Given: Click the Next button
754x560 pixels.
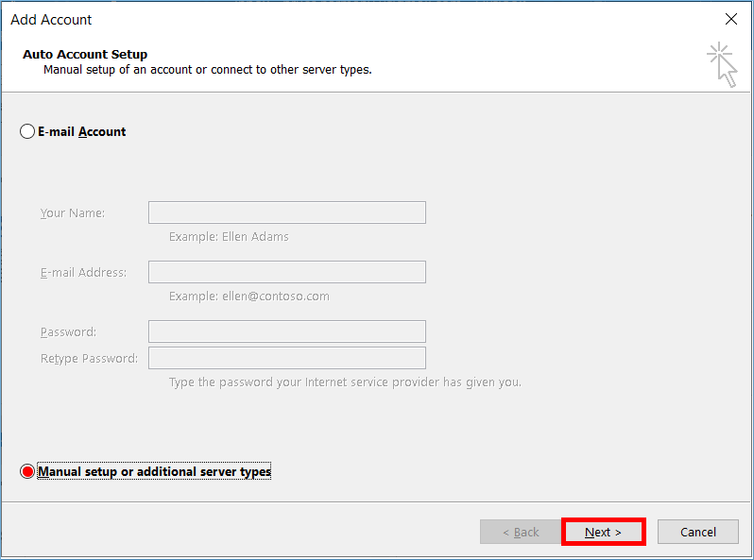Looking at the screenshot, I should [604, 532].
